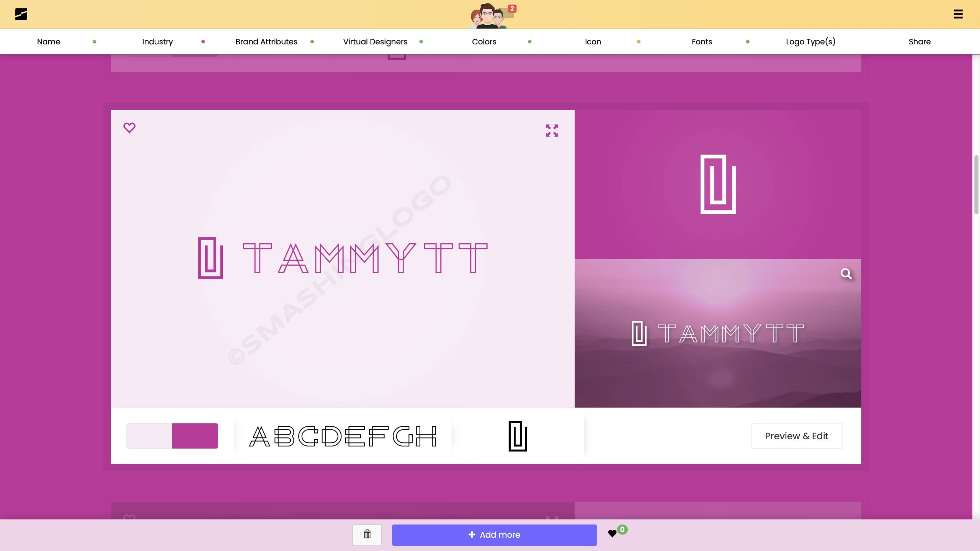The height and width of the screenshot is (551, 980).
Task: Click the Preview & Edit button
Action: [x=796, y=436]
